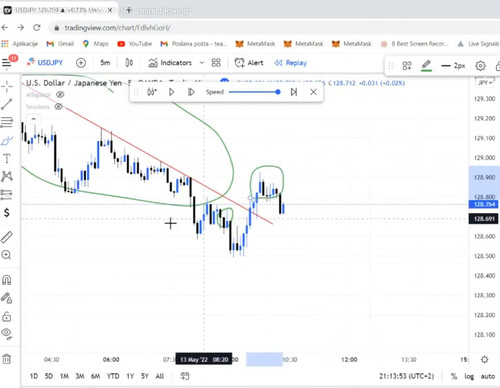
Task: Select the 5D date range
Action: 49,376
